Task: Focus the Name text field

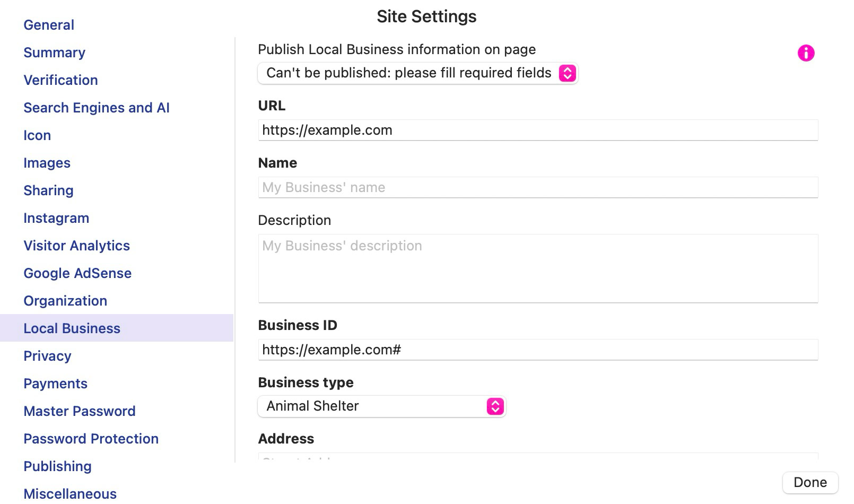Action: [538, 188]
